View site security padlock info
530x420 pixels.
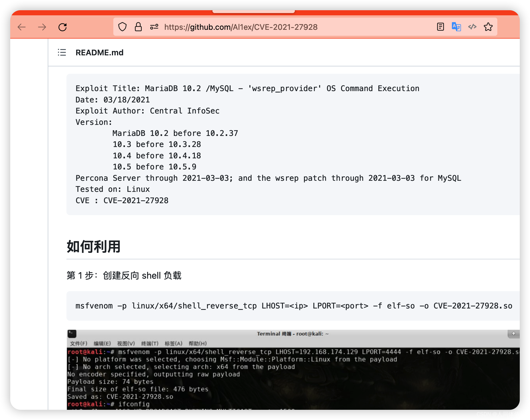(x=138, y=27)
